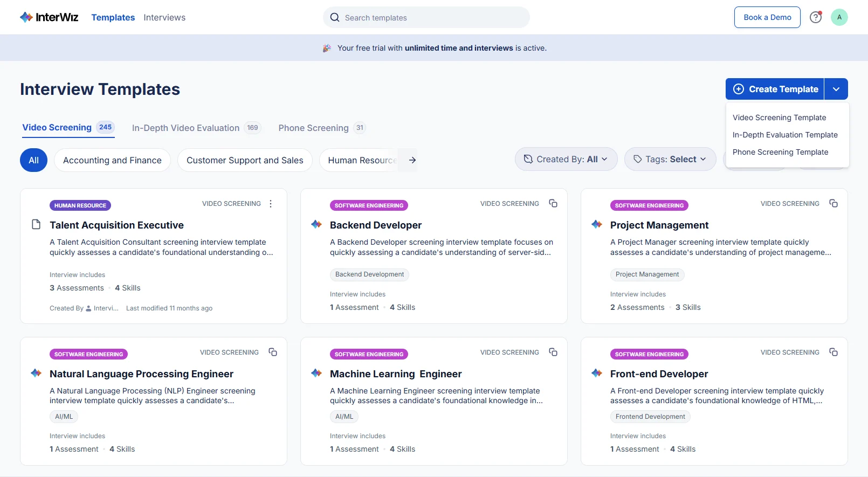The height and width of the screenshot is (477, 868).
Task: Go to the Interviews nav tab
Action: [x=164, y=17]
